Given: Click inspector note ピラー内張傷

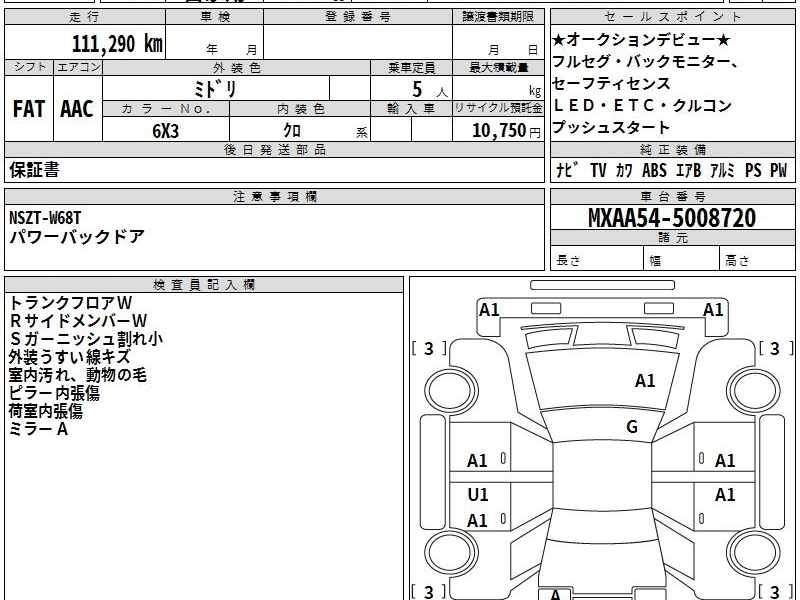Looking at the screenshot, I should tap(54, 393).
